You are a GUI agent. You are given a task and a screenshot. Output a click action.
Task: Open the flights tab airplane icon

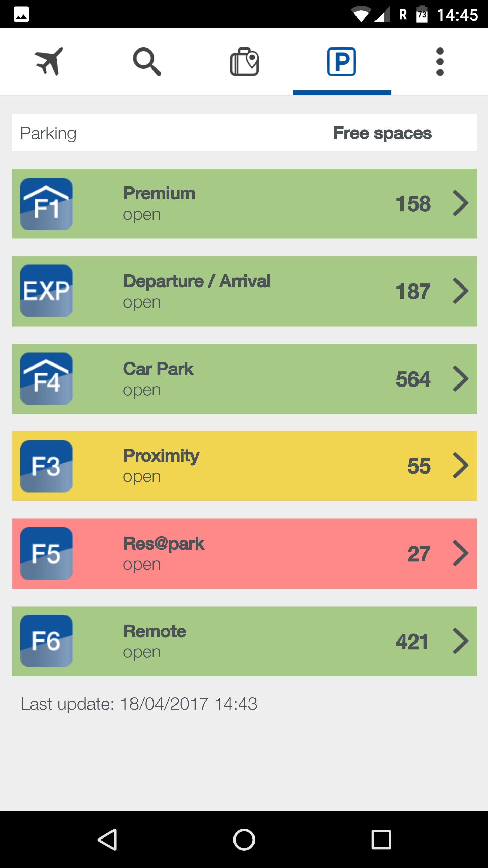[x=49, y=62]
